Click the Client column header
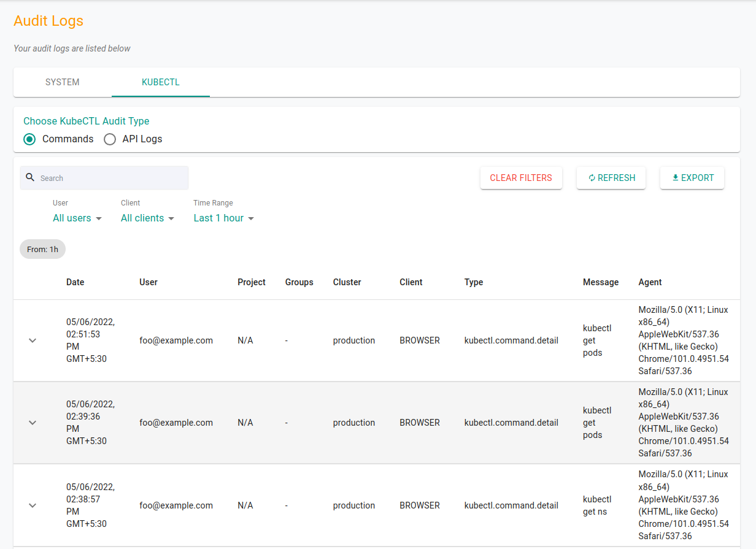 [x=411, y=282]
